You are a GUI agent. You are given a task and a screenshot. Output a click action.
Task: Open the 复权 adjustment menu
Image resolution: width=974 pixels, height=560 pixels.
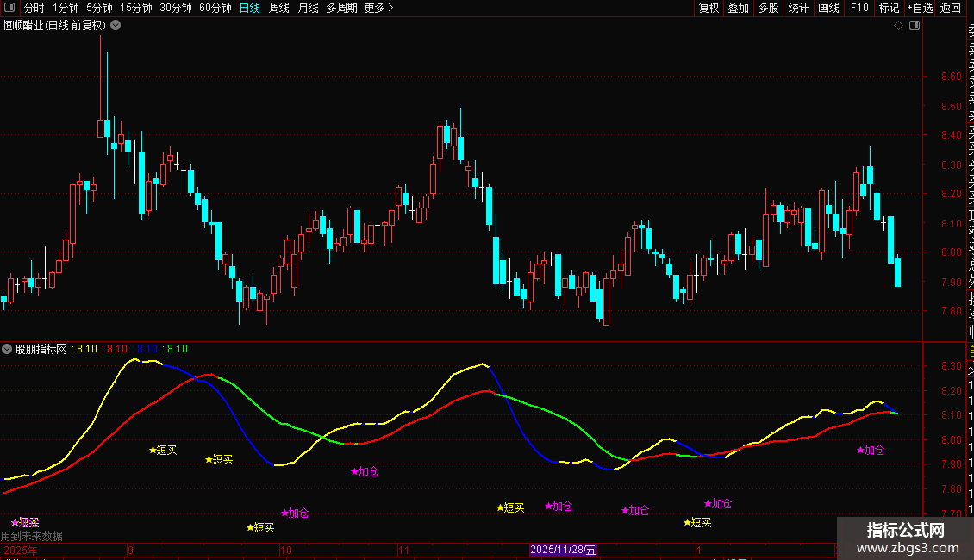pyautogui.click(x=709, y=8)
